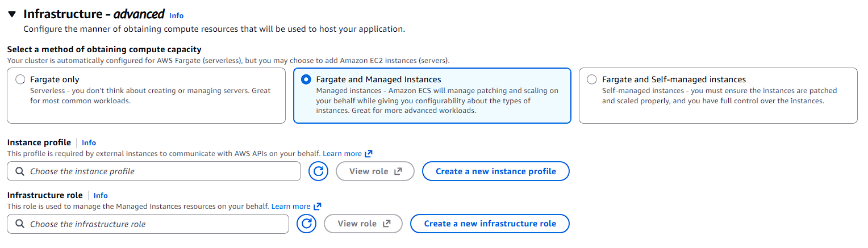
Task: Click Info link next to Instance profile
Action: coord(89,143)
